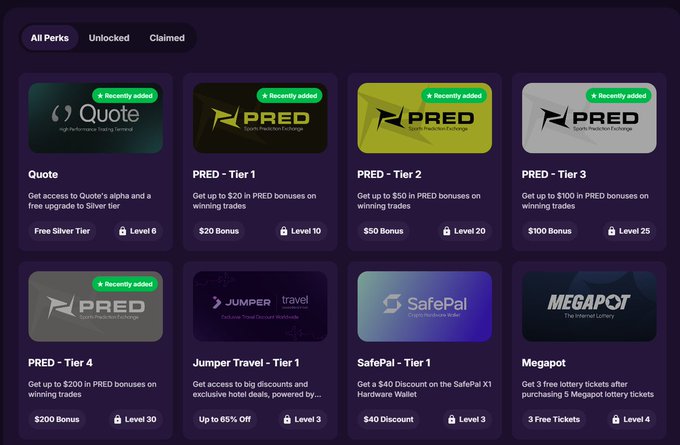680x445 pixels.
Task: Click the lock icon beside Level 30
Action: tap(118, 419)
